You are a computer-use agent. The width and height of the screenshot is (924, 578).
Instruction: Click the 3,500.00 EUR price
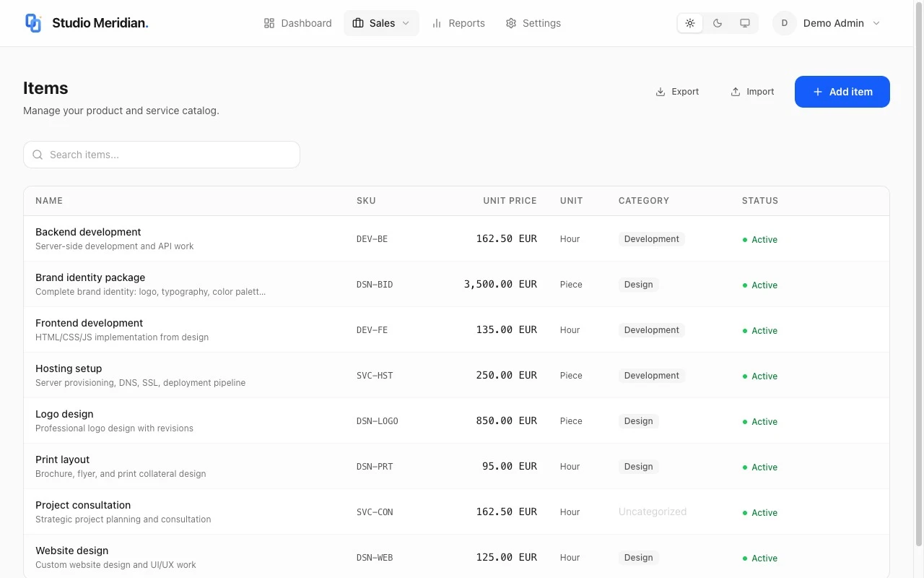pyautogui.click(x=500, y=284)
